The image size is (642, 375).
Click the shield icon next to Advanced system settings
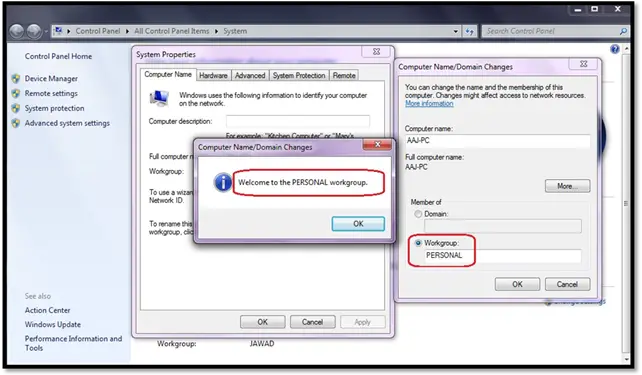[x=16, y=123]
